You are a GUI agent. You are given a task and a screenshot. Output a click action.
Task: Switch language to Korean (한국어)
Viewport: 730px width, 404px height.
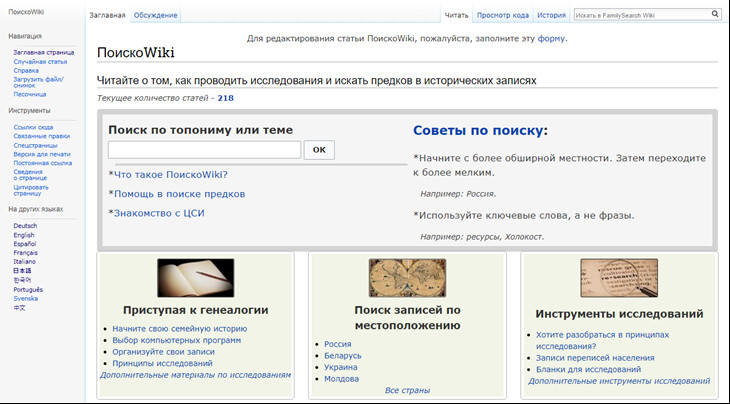tap(22, 280)
